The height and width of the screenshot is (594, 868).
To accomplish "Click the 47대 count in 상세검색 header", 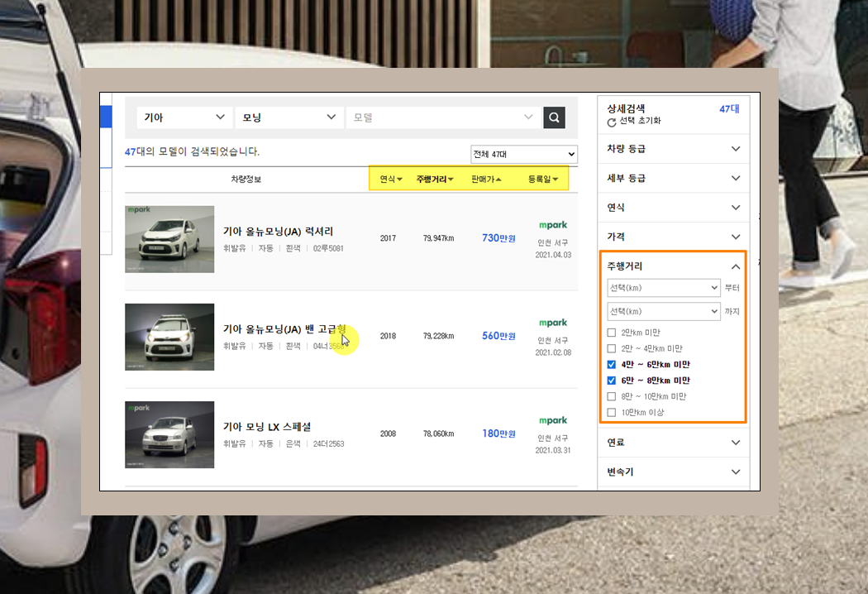I will click(x=729, y=109).
